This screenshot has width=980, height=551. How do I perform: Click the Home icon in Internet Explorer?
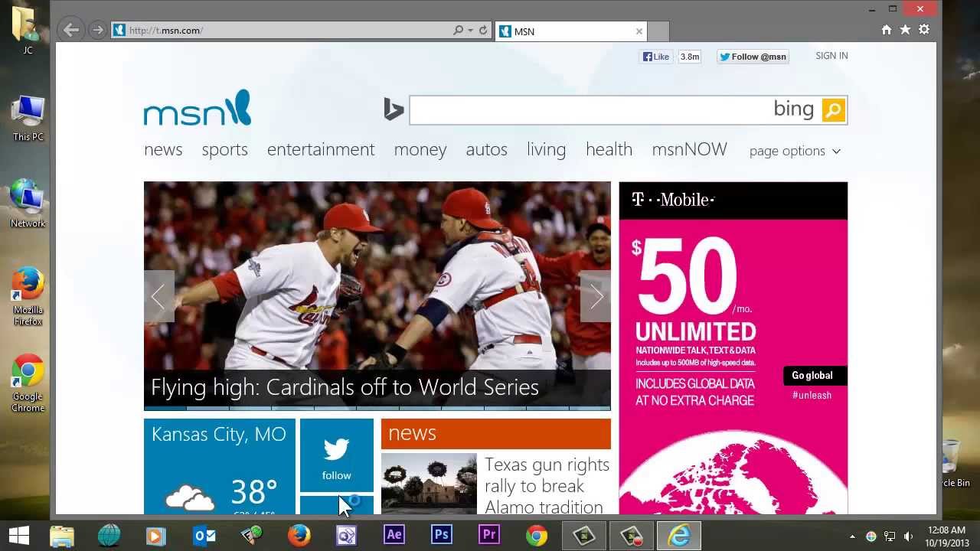coord(887,30)
